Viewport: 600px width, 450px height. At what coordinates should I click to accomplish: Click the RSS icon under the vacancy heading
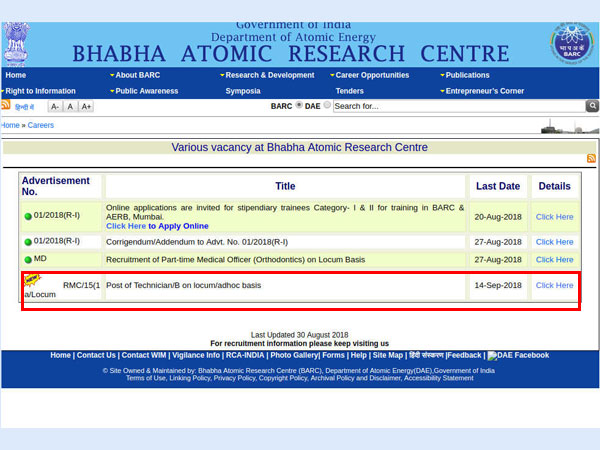[591, 158]
